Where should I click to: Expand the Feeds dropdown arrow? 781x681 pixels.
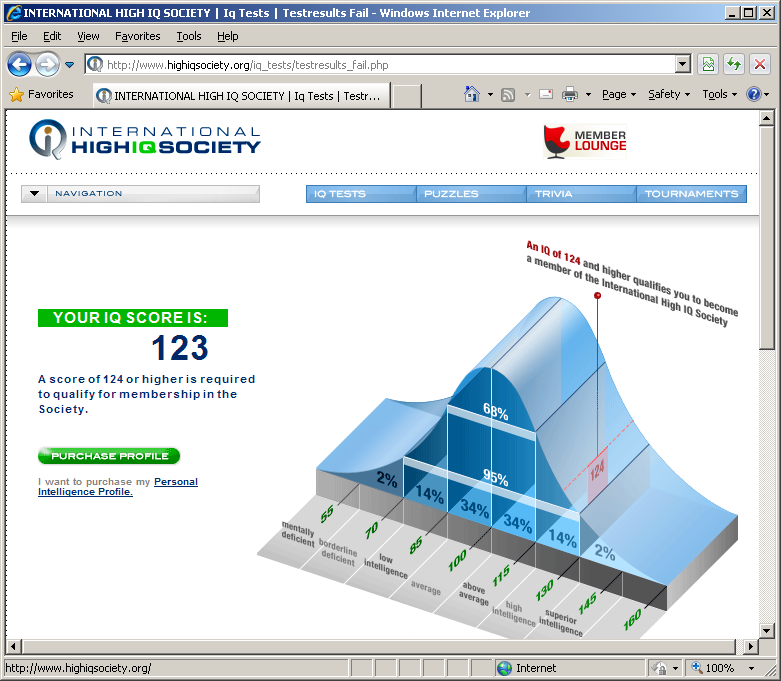pos(527,94)
